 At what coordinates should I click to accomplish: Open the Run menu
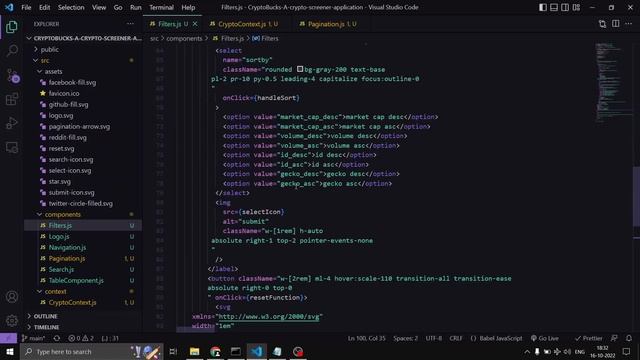(x=136, y=7)
